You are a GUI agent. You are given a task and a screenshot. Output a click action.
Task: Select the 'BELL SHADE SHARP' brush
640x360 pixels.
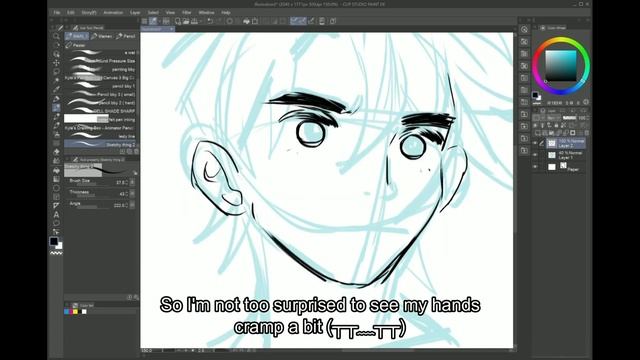click(x=100, y=111)
